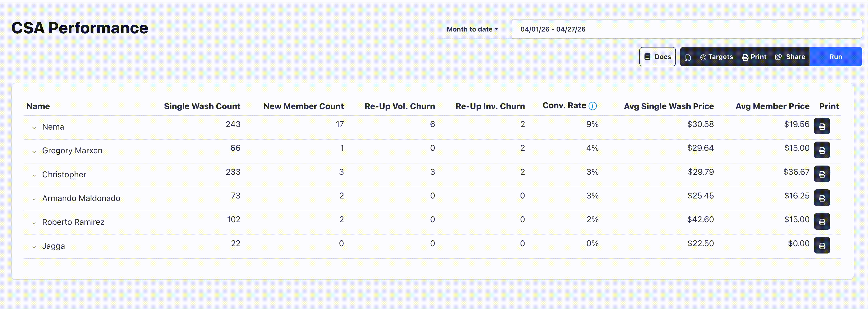Click Gregory Marxen's 4% conversion rate
This screenshot has height=309, width=868.
click(592, 148)
